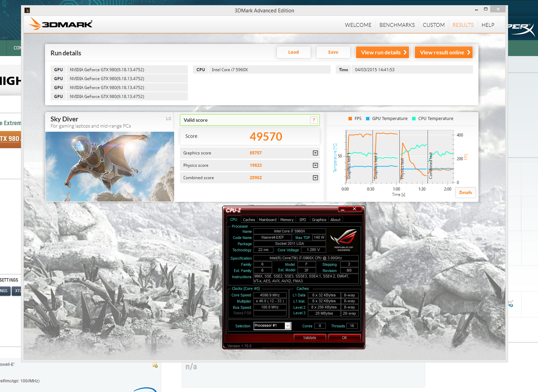Click the Load button
Screen dimensions: 538x392
point(293,52)
